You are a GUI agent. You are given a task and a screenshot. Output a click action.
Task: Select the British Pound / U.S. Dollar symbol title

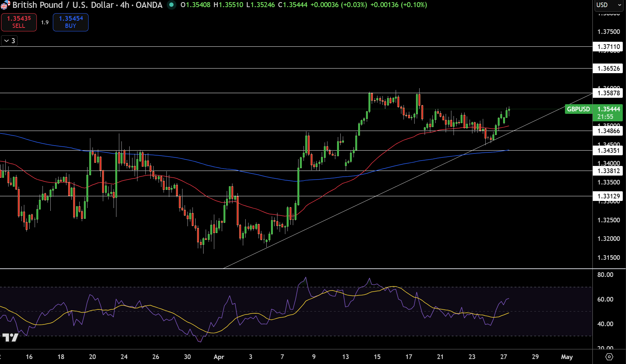(63, 5)
